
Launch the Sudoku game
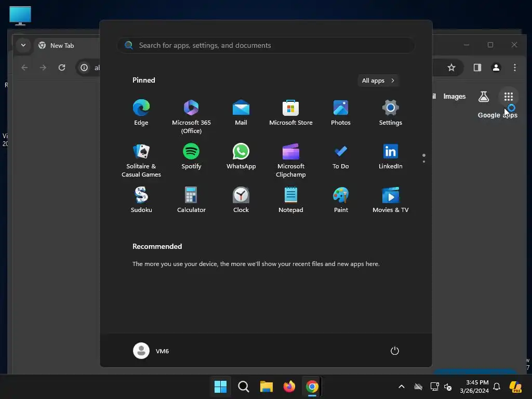tap(141, 200)
